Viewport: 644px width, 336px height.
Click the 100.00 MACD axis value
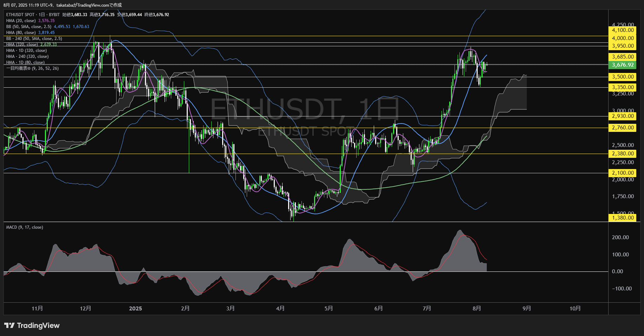[x=620, y=255]
